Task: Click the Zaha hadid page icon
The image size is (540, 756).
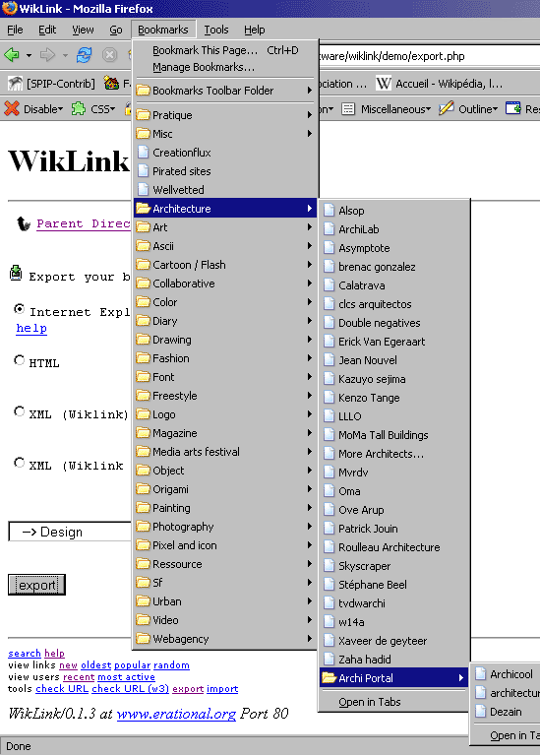Action: (329, 660)
